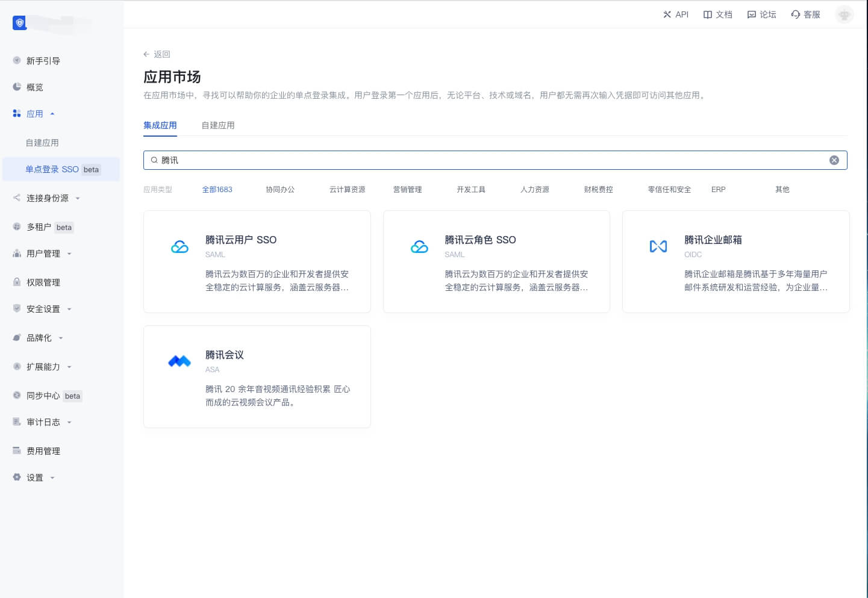868x598 pixels.
Task: Open the 论坛 forum link
Action: 761,14
